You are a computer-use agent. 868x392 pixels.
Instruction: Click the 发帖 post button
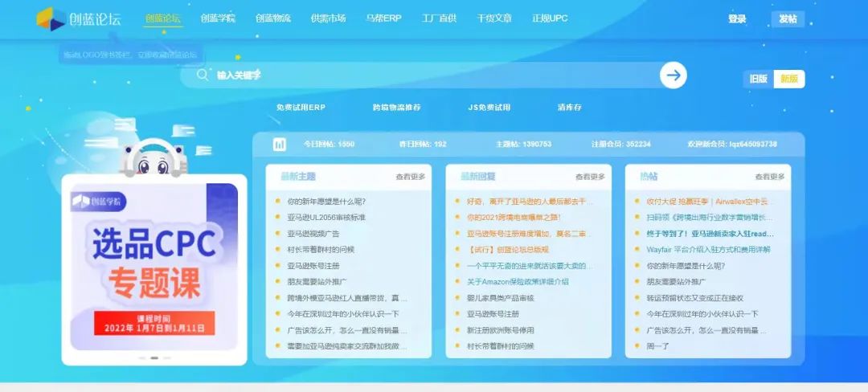(788, 18)
